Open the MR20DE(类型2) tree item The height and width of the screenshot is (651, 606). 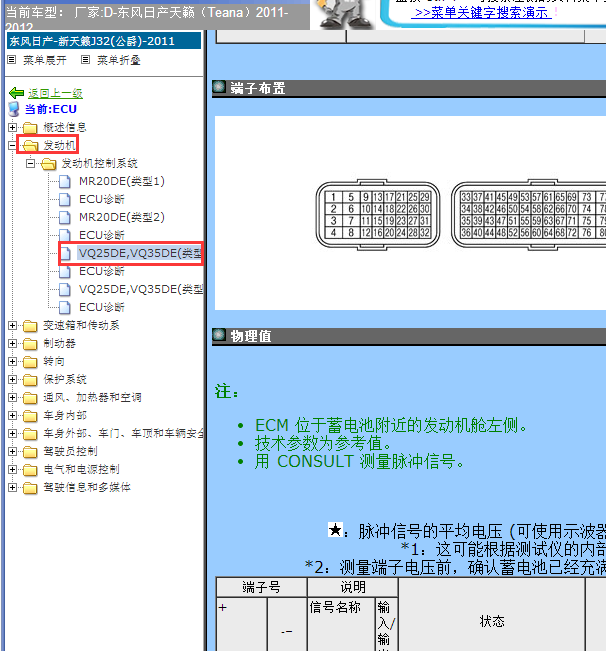[122, 217]
